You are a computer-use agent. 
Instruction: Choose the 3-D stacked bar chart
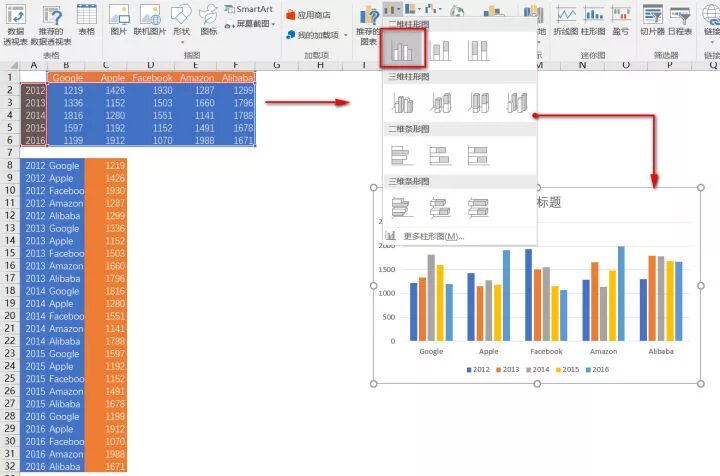[440, 207]
